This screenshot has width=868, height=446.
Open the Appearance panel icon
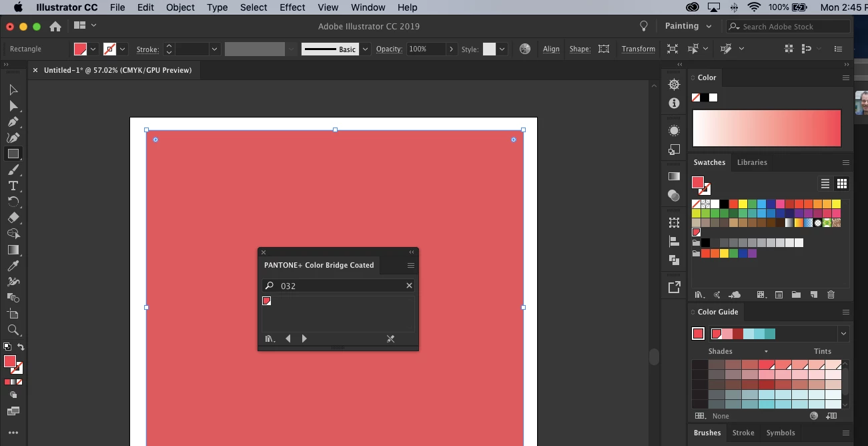coord(674,130)
